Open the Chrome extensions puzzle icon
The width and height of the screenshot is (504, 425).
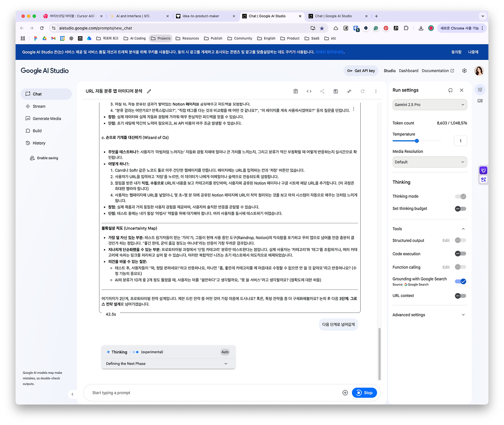(406, 28)
